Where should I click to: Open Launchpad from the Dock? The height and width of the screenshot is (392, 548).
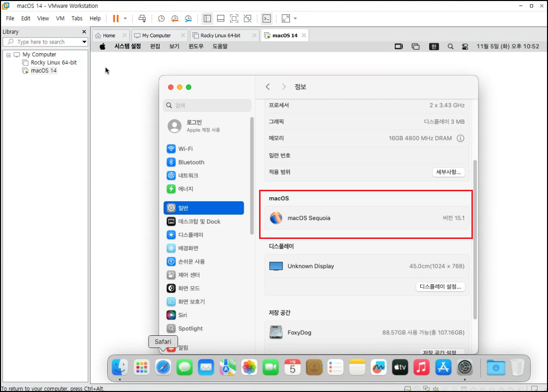tap(142, 367)
